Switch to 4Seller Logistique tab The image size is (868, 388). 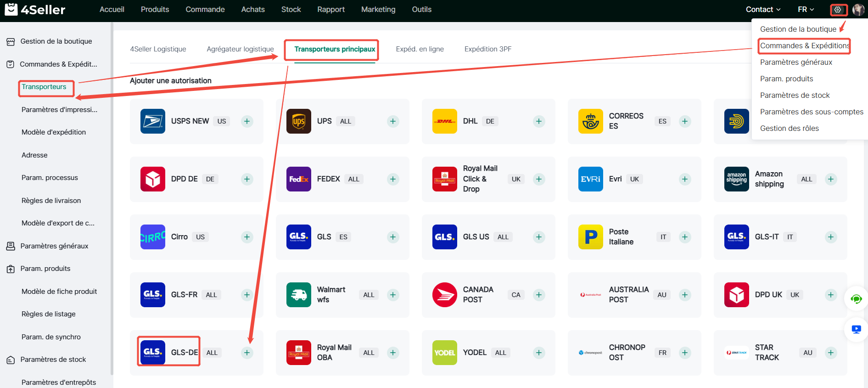tap(158, 49)
